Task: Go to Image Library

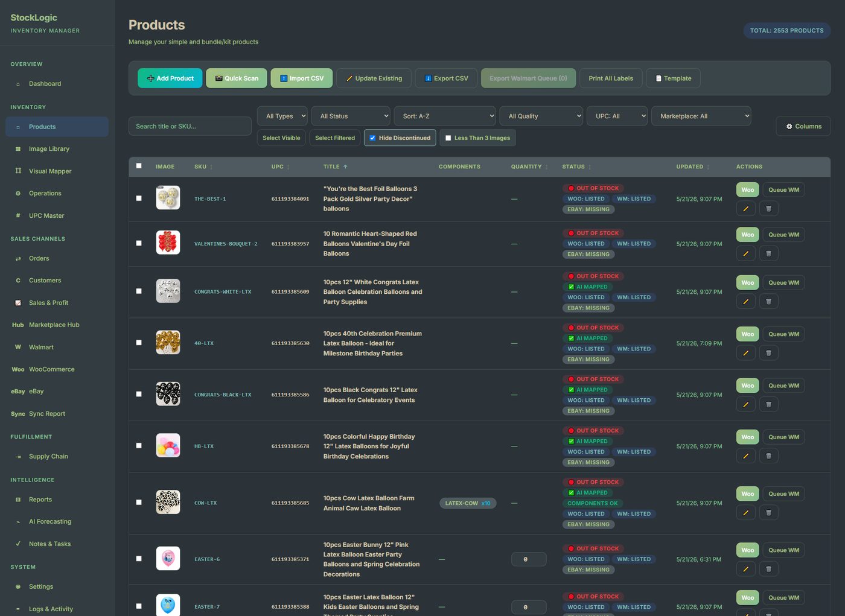Action: [x=57, y=149]
